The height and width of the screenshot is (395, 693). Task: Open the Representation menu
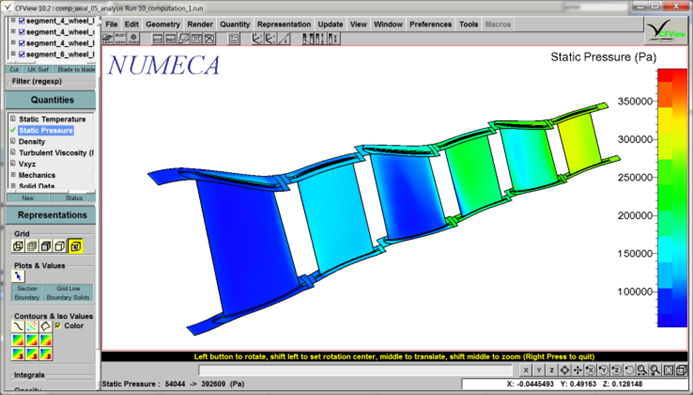(284, 24)
